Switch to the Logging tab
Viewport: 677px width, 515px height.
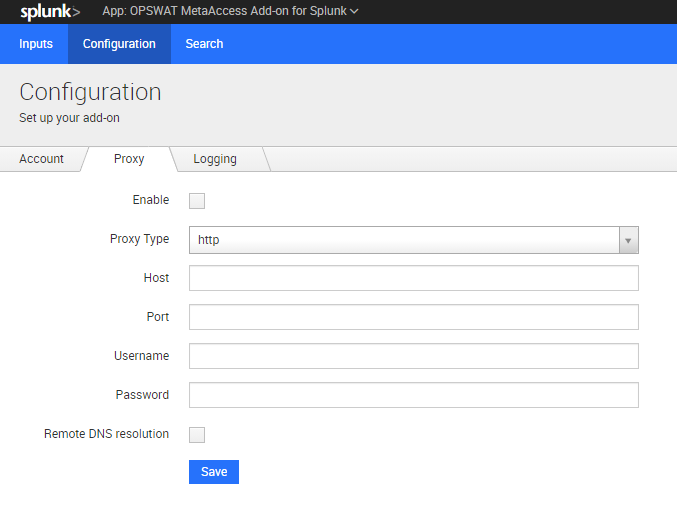[215, 159]
